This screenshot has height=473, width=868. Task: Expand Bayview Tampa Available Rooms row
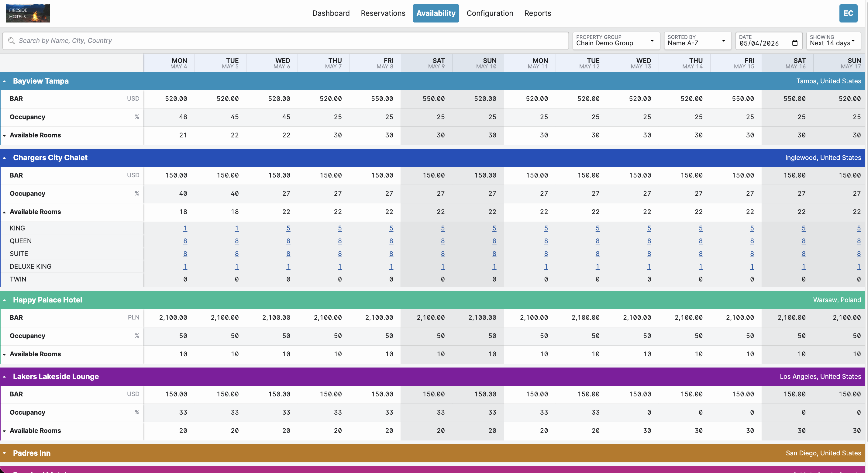(4, 136)
